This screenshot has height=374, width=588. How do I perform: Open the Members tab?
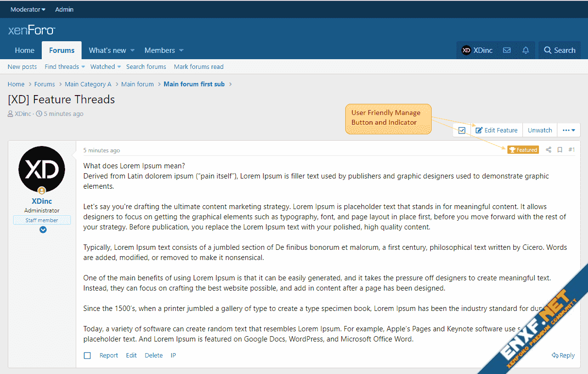point(159,50)
